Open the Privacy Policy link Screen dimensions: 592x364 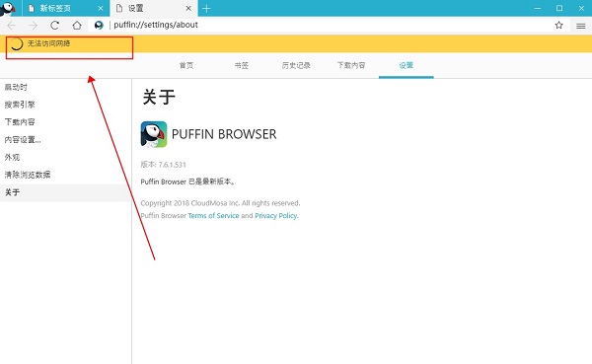click(x=276, y=216)
